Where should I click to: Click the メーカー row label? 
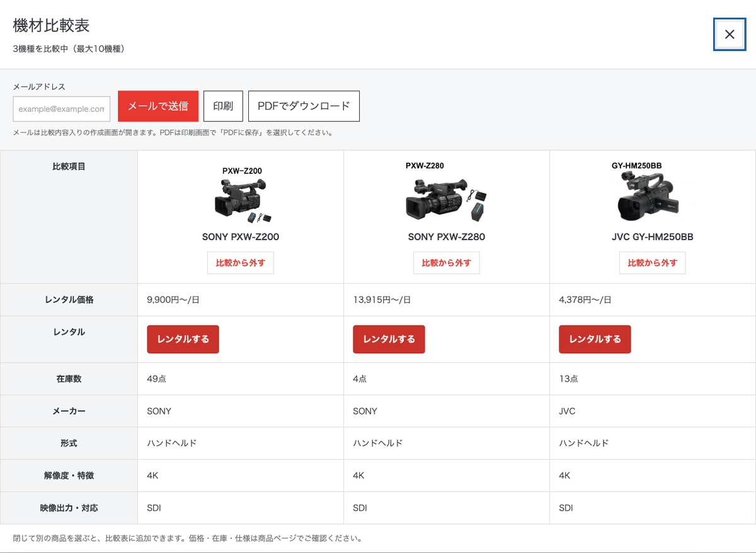[69, 411]
